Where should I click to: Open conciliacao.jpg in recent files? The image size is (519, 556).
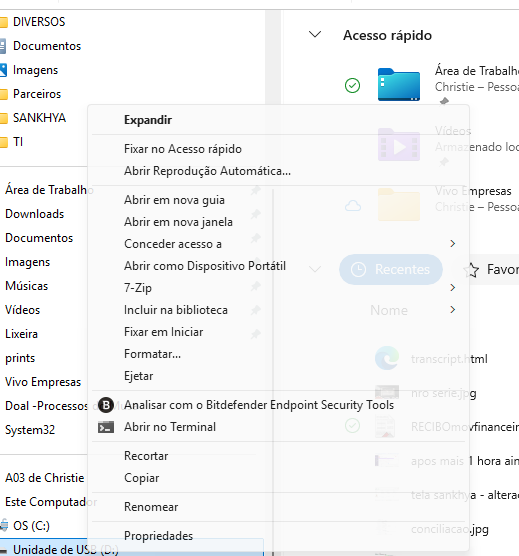[x=450, y=529]
